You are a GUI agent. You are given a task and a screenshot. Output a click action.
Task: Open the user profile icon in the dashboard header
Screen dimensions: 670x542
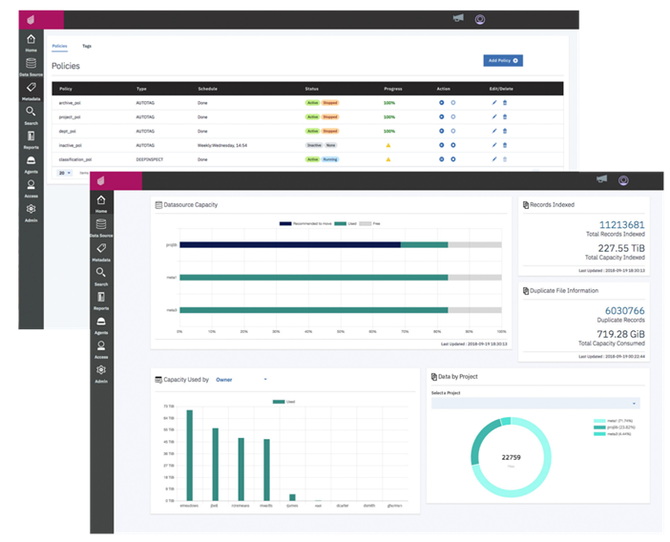coord(623,180)
